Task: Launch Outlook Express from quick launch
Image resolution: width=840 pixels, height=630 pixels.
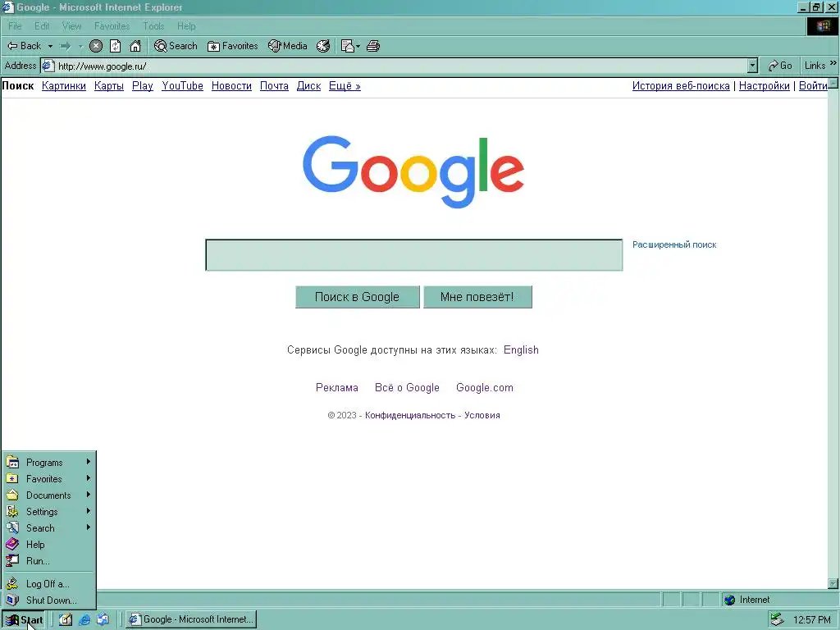Action: 103,619
